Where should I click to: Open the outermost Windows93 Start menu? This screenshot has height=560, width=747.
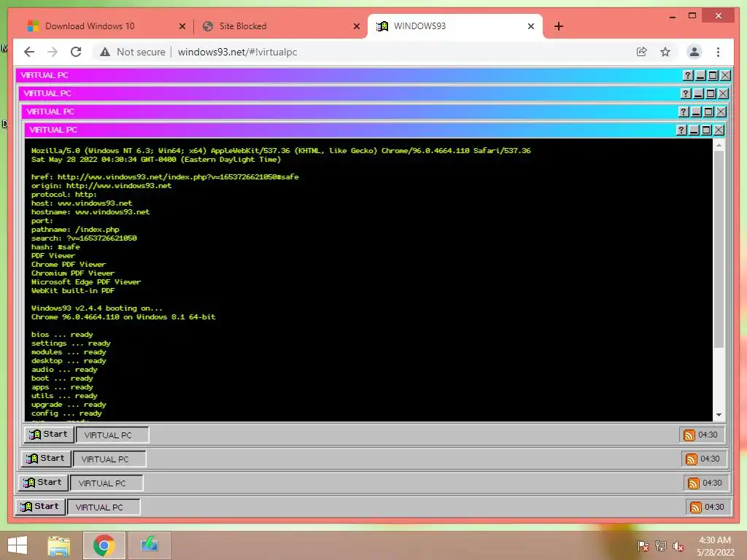tap(41, 507)
